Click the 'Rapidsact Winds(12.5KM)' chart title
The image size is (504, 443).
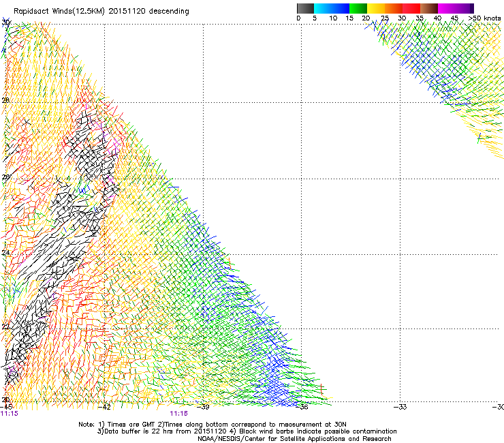59,12
